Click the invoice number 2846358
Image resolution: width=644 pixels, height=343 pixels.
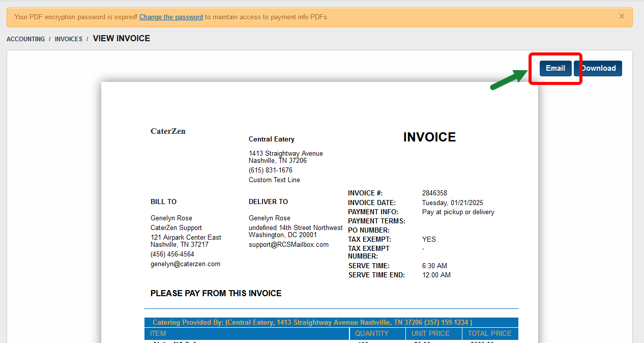(434, 193)
